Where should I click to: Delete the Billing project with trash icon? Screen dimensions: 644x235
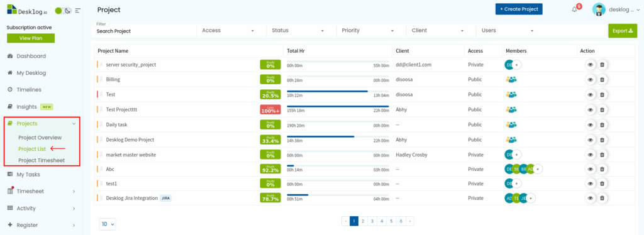click(602, 80)
